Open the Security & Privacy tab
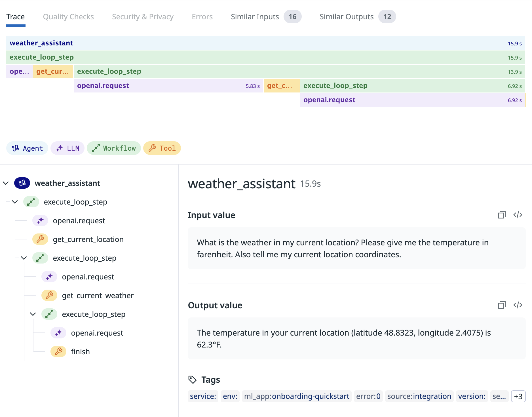The image size is (532, 417). tap(143, 17)
